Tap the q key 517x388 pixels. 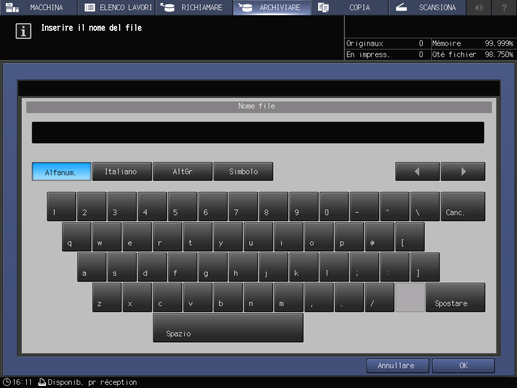pyautogui.click(x=76, y=237)
